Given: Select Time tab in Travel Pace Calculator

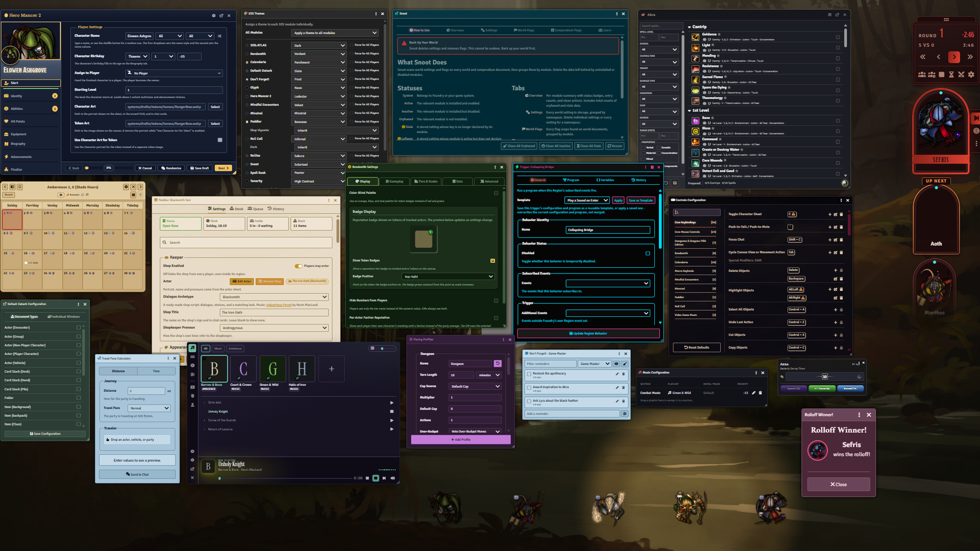Looking at the screenshot, I should (156, 371).
